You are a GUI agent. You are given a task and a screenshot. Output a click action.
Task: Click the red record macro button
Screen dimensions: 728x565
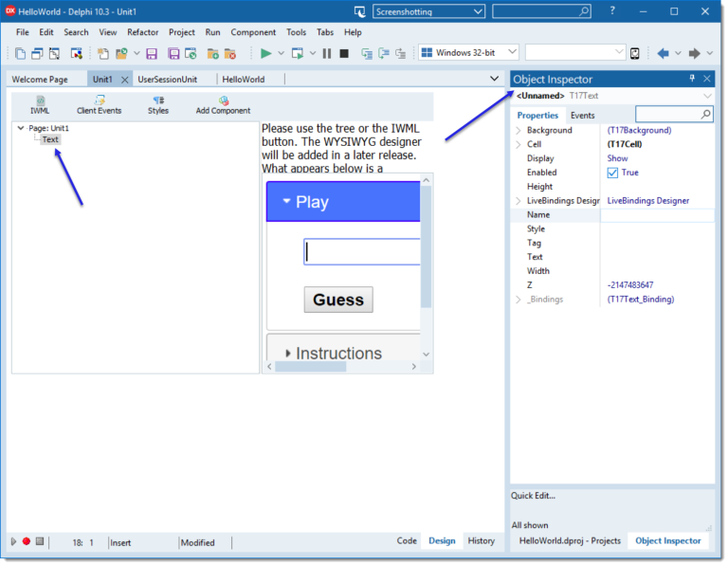pos(27,541)
